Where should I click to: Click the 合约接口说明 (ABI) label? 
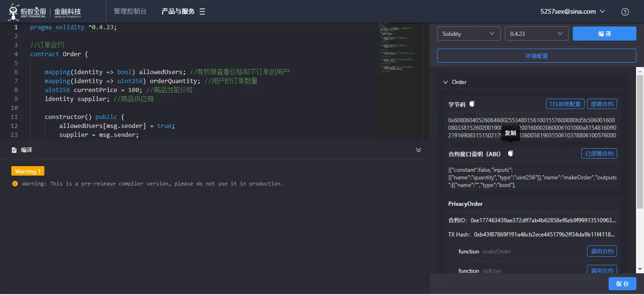[474, 154]
